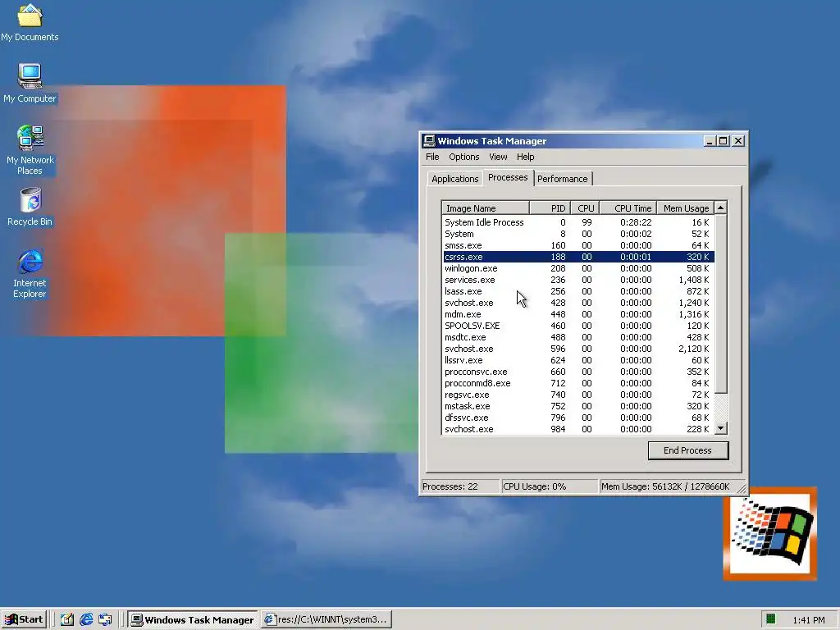Select procconmd8.exe process row
Viewport: 840px width, 630px height.
tap(578, 384)
